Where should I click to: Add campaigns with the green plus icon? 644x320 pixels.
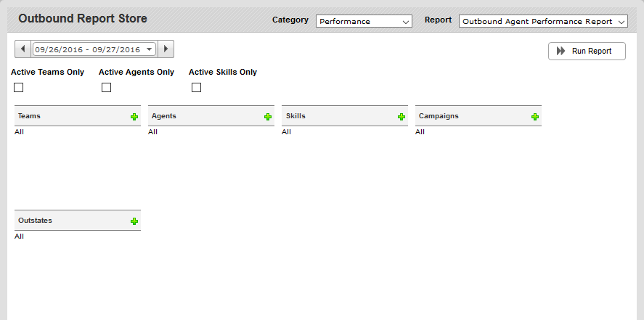(x=535, y=117)
